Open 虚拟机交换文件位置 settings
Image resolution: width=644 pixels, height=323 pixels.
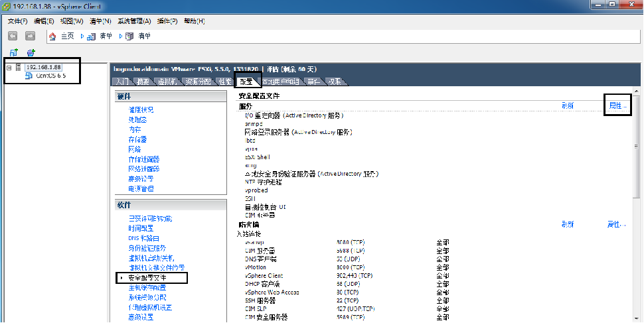pos(157,268)
